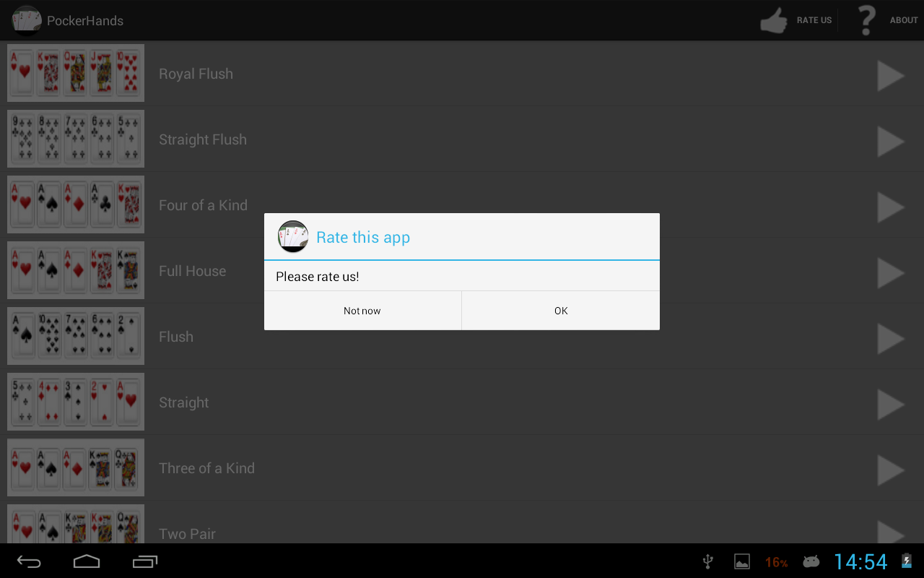Tap the arrow beside Flush

coord(891,339)
